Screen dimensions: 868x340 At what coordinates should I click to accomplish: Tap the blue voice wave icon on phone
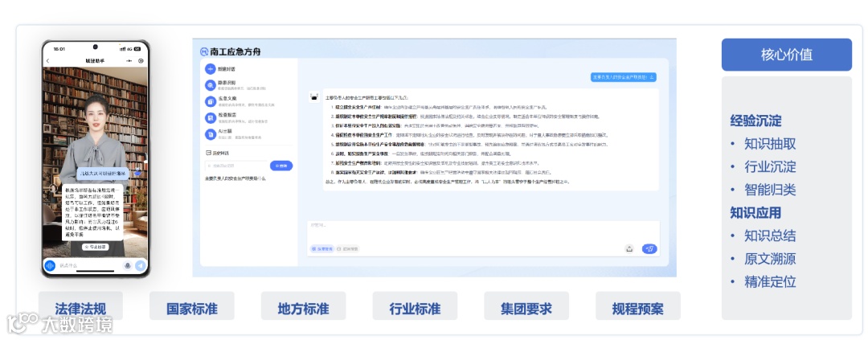(x=50, y=266)
